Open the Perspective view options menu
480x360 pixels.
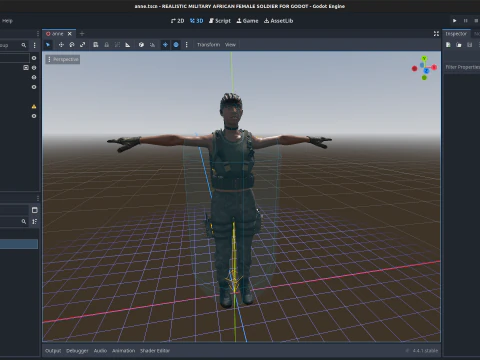[x=63, y=59]
